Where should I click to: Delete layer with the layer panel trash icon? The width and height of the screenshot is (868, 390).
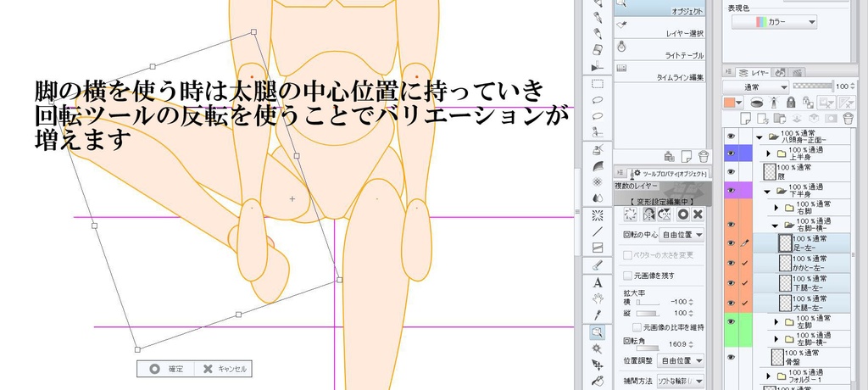tap(847, 118)
